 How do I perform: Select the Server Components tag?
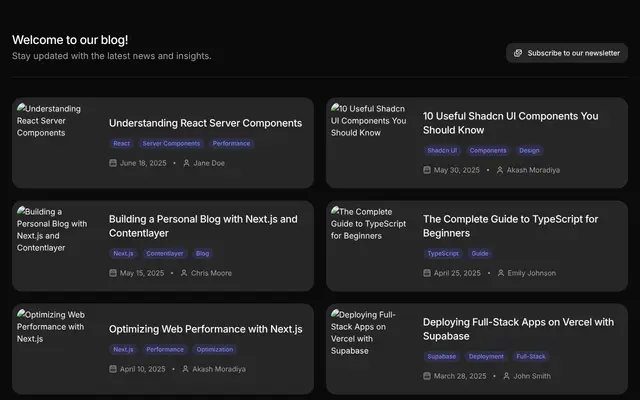point(171,143)
